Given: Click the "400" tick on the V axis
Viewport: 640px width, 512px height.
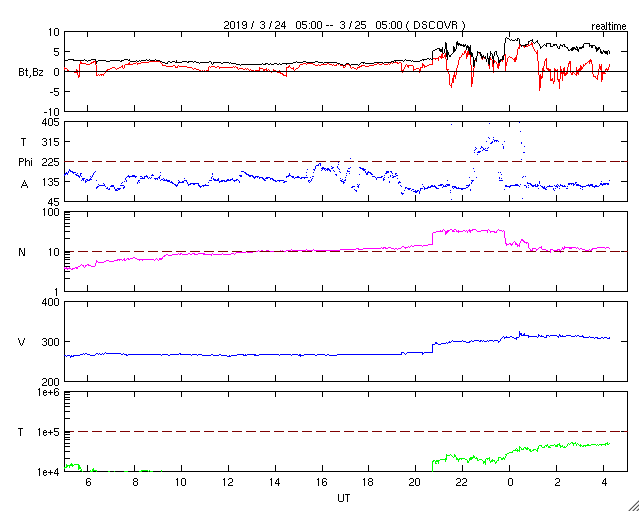Looking at the screenshot, I should click(x=51, y=302).
